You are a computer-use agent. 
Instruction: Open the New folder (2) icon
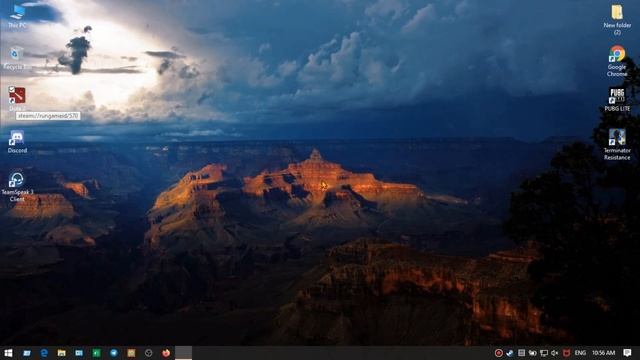point(617,19)
